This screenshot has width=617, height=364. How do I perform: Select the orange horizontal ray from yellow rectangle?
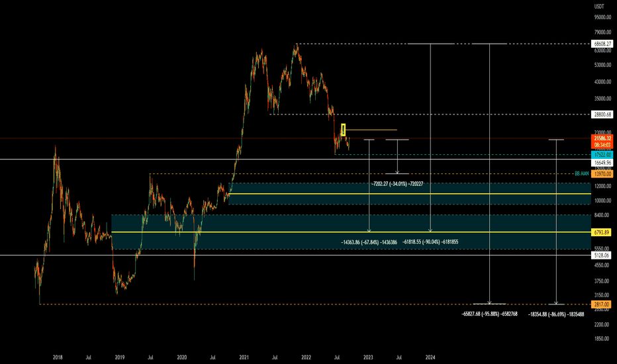pos(371,130)
